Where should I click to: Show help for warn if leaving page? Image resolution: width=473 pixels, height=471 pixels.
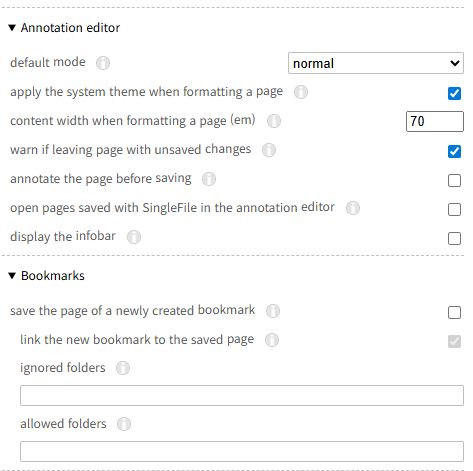(269, 150)
